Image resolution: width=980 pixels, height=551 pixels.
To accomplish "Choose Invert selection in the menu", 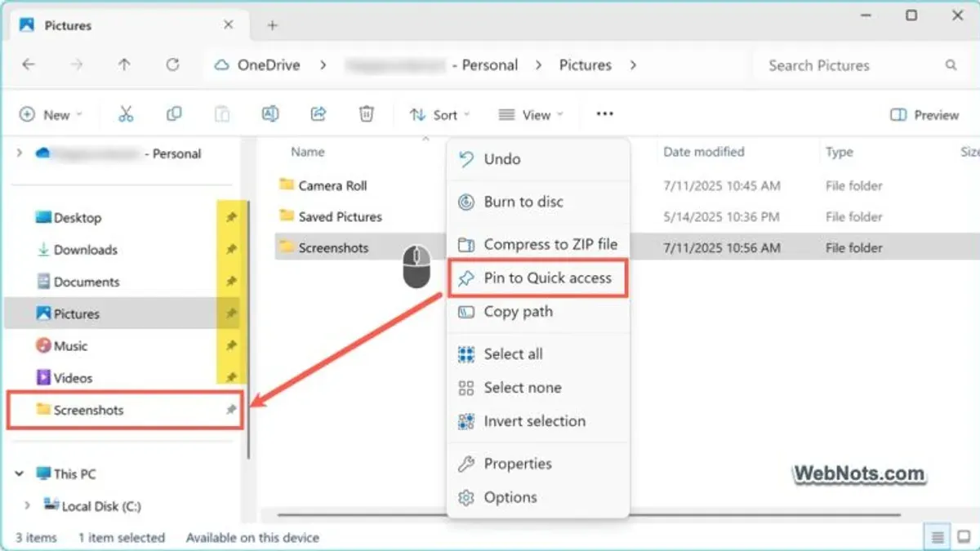I will [539, 421].
